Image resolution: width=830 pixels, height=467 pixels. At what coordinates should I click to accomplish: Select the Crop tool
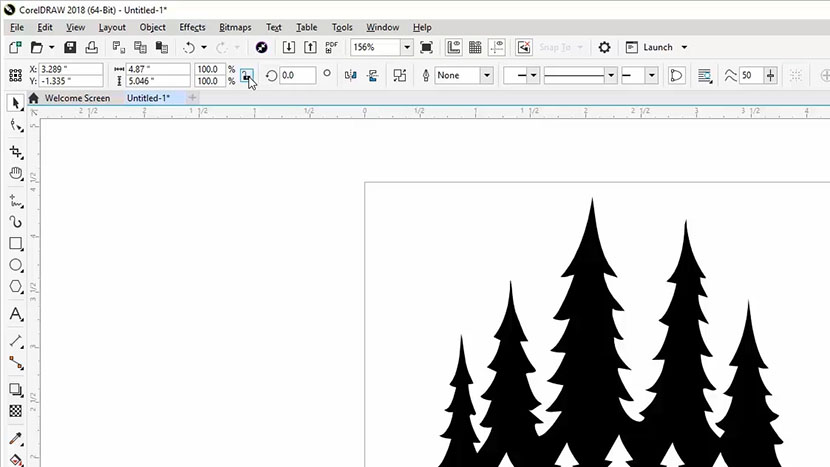[x=16, y=152]
